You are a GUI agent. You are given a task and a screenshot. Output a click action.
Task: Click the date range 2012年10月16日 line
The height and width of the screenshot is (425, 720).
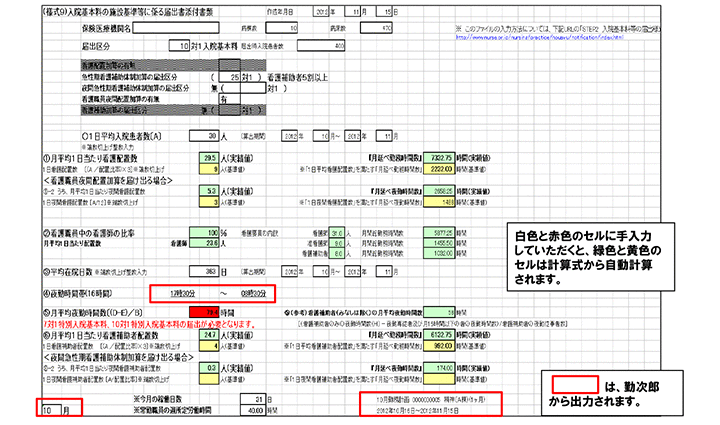click(417, 410)
